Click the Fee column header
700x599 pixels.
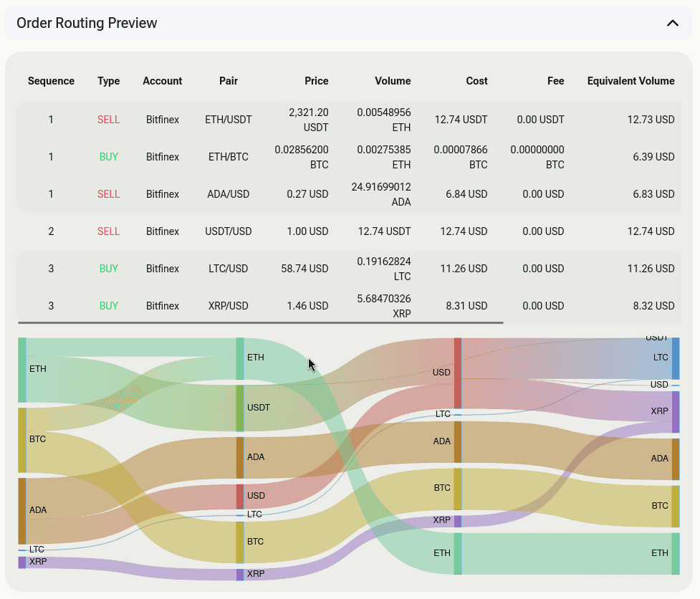click(556, 81)
